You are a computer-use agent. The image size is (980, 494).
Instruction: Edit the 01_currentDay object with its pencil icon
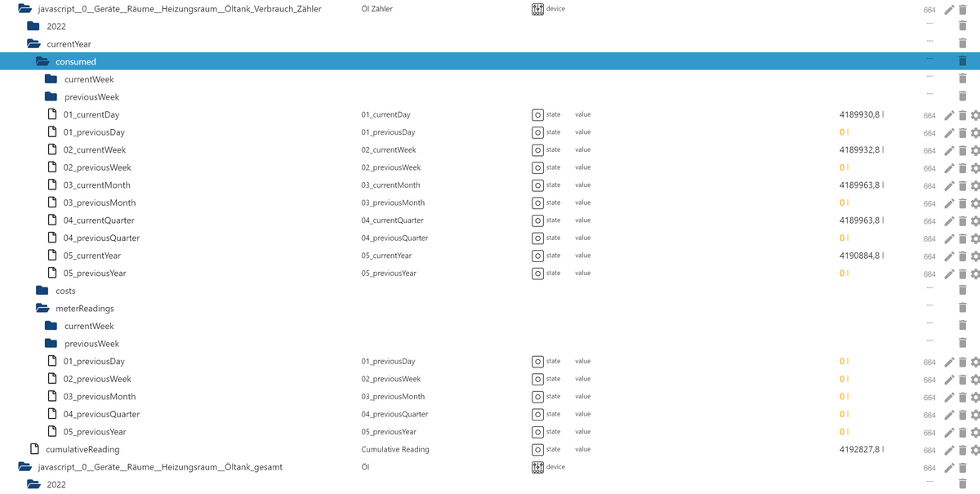click(x=949, y=116)
